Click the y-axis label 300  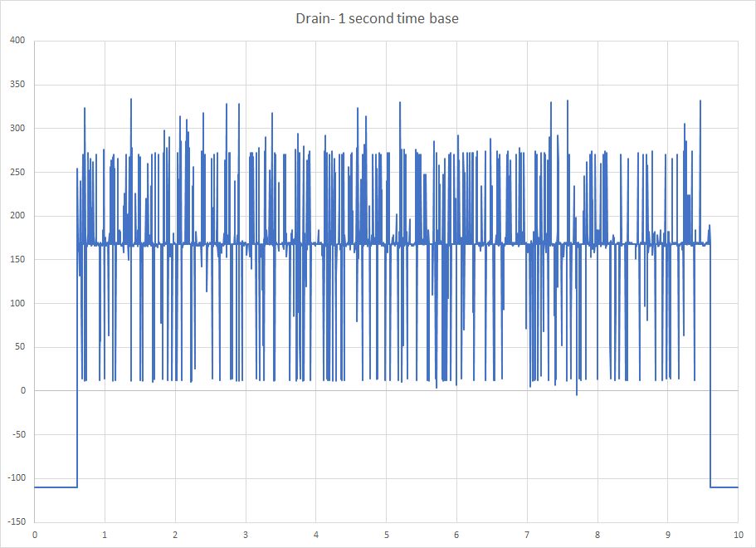tap(17, 129)
